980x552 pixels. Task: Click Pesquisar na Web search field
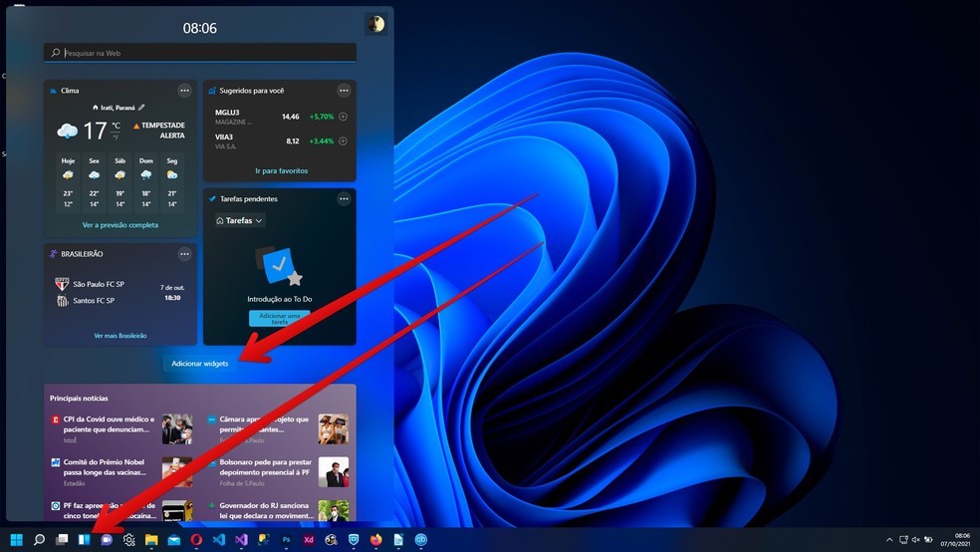coord(200,53)
